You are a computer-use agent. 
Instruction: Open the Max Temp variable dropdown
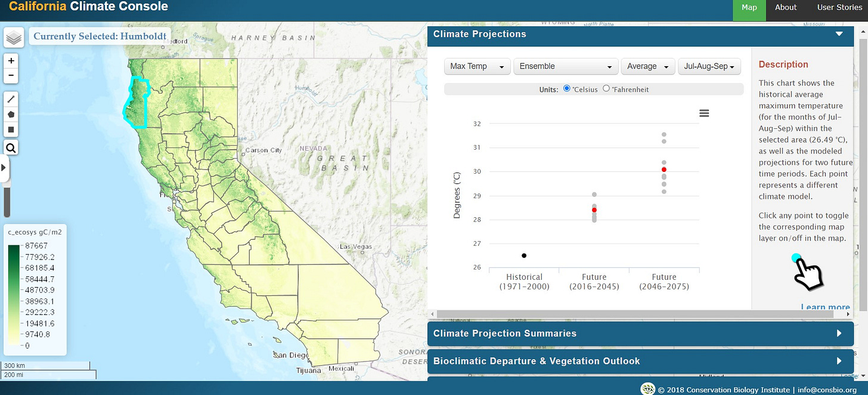click(x=478, y=66)
